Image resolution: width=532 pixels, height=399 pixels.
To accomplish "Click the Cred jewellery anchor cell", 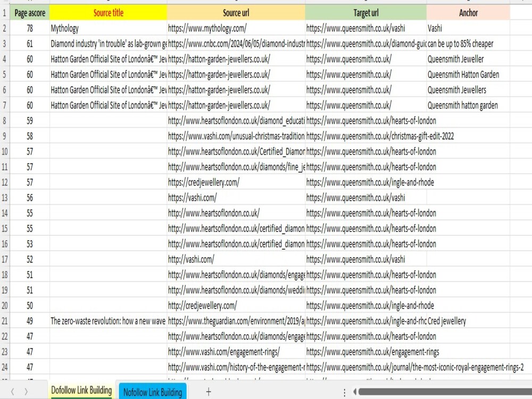I will (468, 321).
